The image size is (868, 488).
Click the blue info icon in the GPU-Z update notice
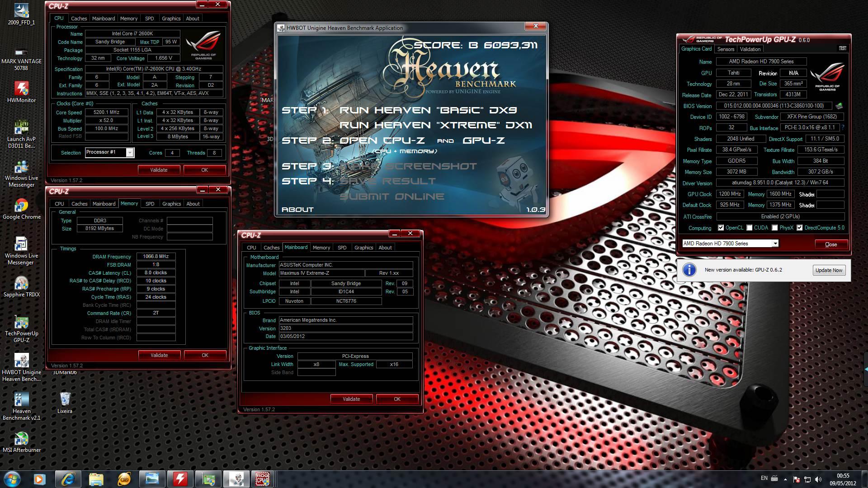[689, 270]
